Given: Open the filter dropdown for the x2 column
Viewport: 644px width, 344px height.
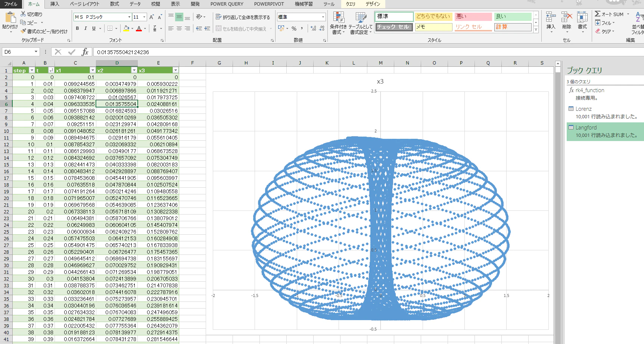Looking at the screenshot, I should (x=134, y=71).
